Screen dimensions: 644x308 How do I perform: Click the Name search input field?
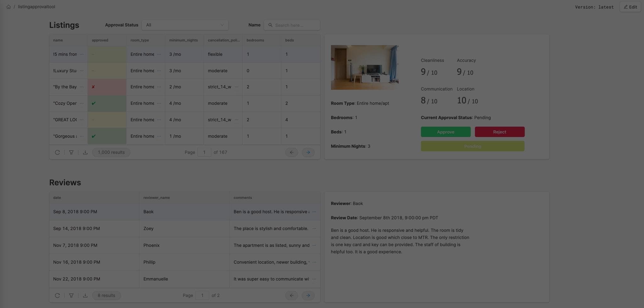(x=295, y=25)
